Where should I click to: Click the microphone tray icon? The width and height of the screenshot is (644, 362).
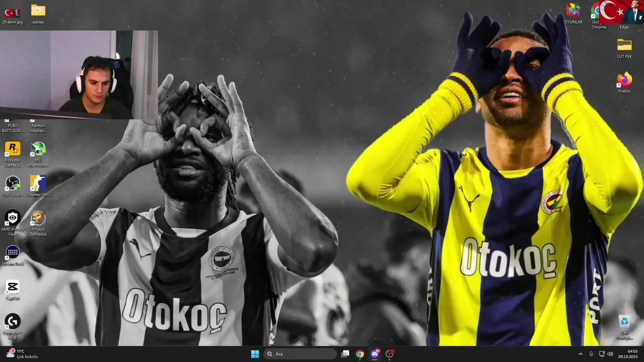[591, 354]
